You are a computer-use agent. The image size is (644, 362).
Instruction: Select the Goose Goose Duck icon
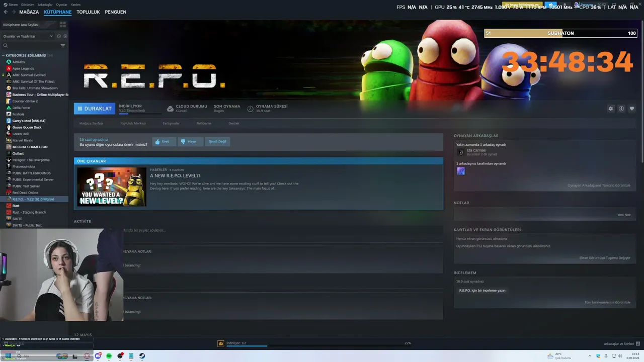pos(9,127)
